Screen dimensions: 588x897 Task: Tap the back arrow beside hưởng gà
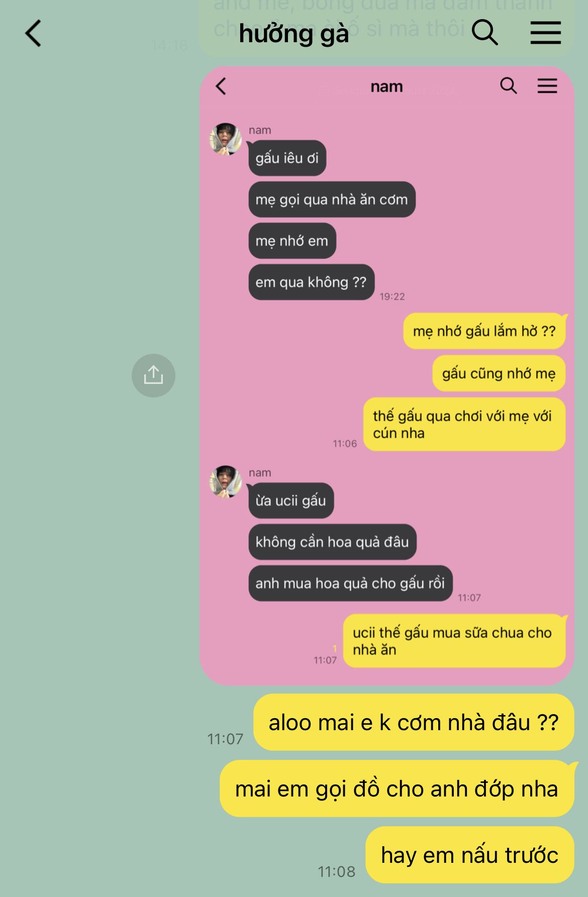coord(33,34)
